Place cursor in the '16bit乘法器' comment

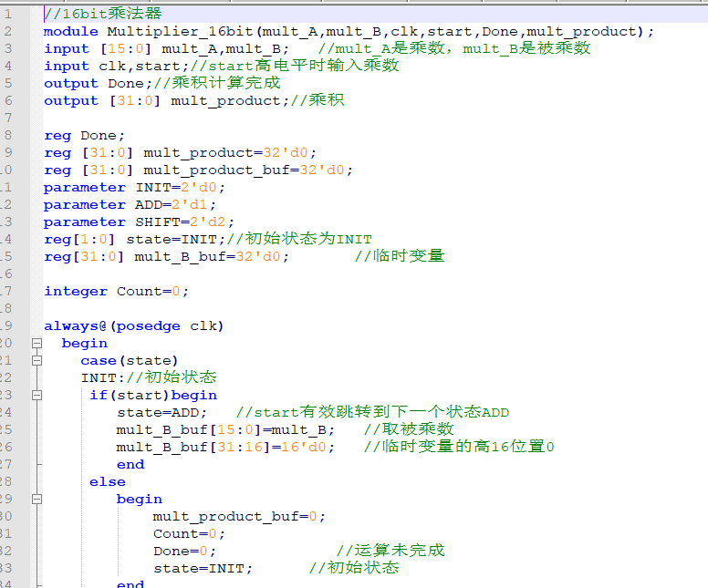click(x=103, y=14)
